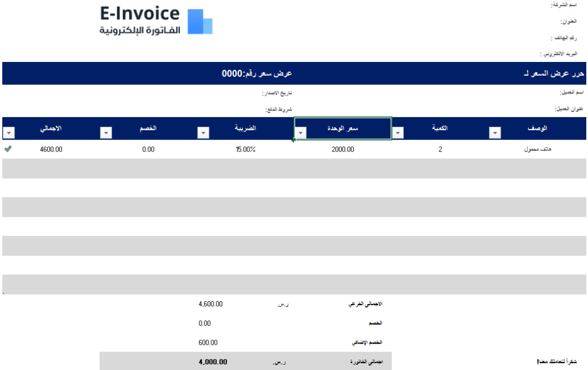588x370 pixels.
Task: Expand the الضريبة column filter arrow
Action: click(203, 133)
